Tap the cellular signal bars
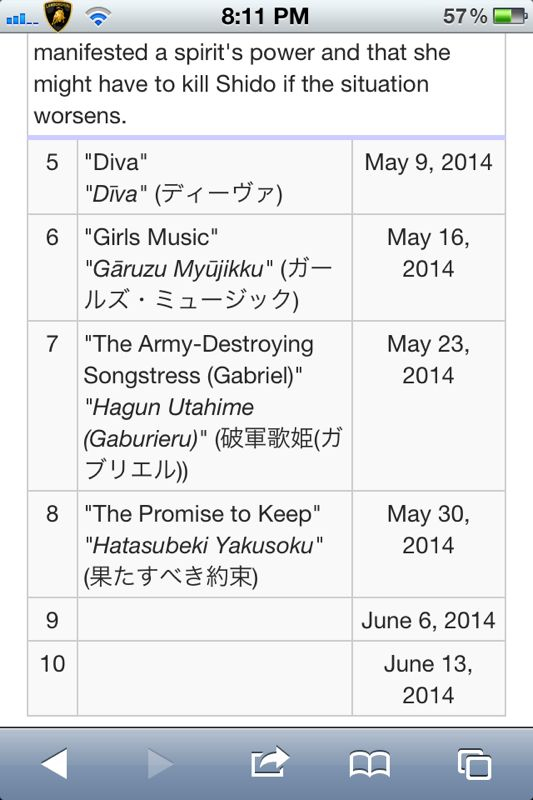533x800 pixels. [22, 19]
